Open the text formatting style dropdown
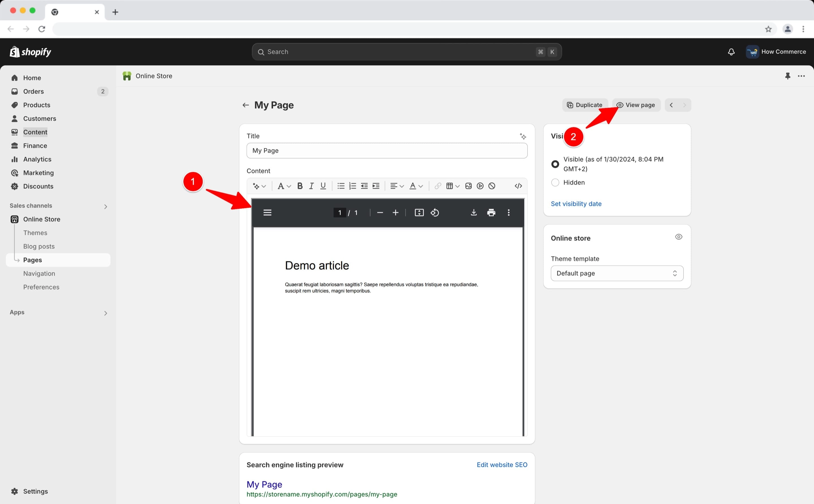The image size is (814, 504). (x=284, y=186)
